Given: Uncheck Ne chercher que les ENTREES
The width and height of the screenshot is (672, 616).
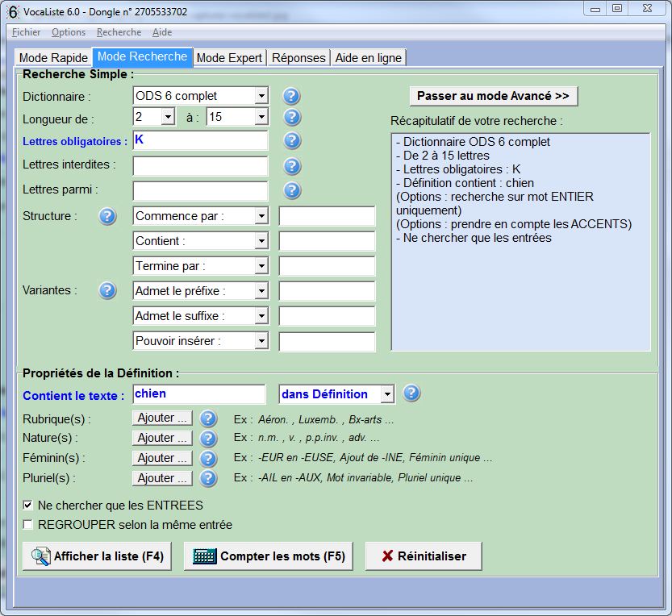Looking at the screenshot, I should 28,506.
